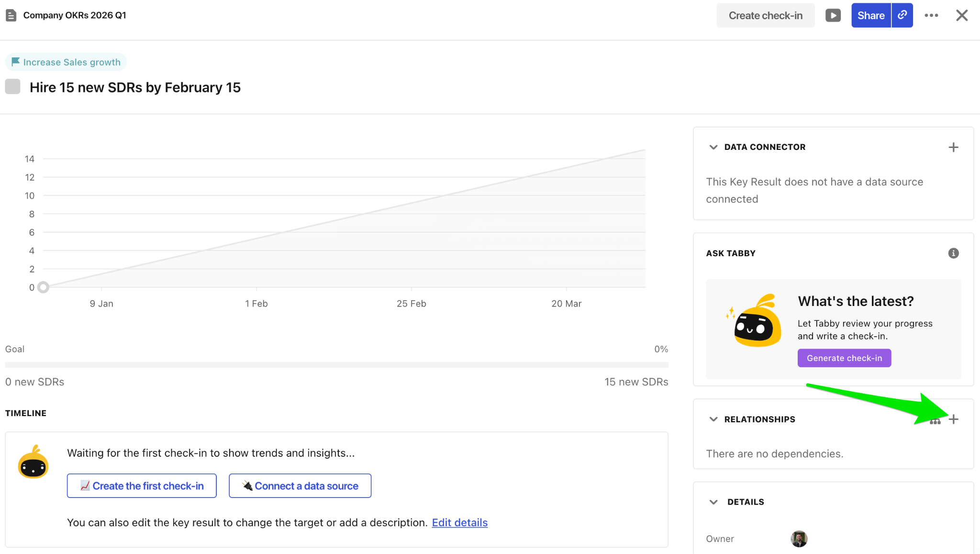This screenshot has width=980, height=554.
Task: Click the owner avatar in Details
Action: pos(799,539)
